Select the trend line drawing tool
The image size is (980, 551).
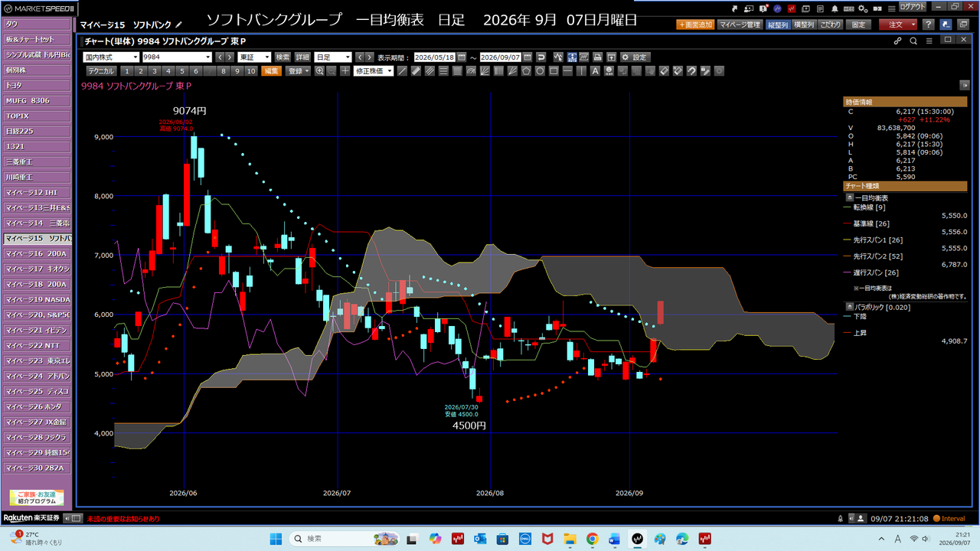pyautogui.click(x=402, y=71)
